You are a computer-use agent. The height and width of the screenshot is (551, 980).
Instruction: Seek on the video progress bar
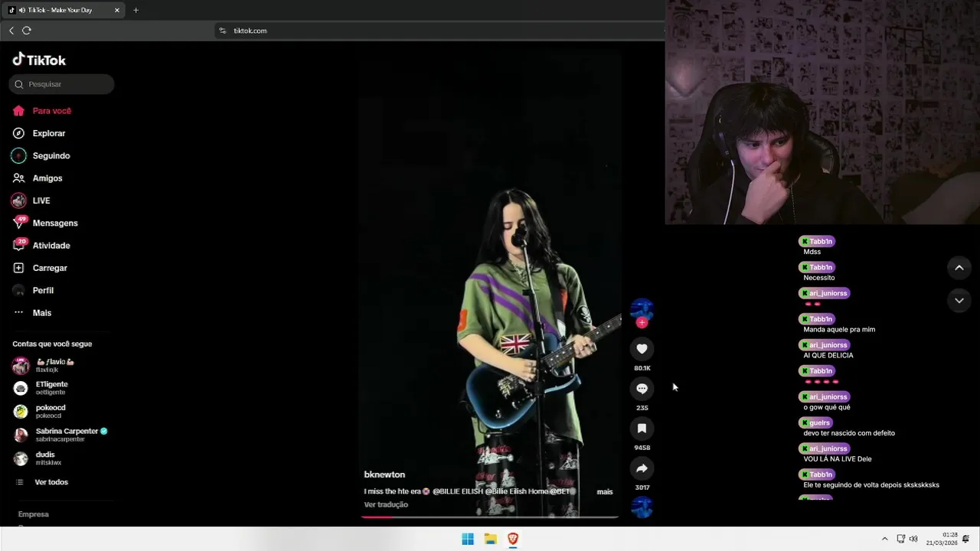point(489,517)
